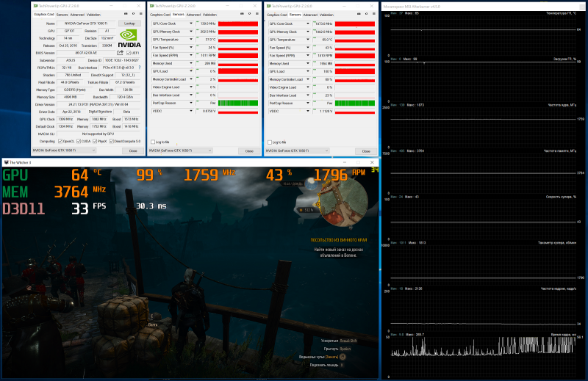This screenshot has height=381, width=588.
Task: Click Driver Version field in GPU-Z
Action: [x=98, y=104]
